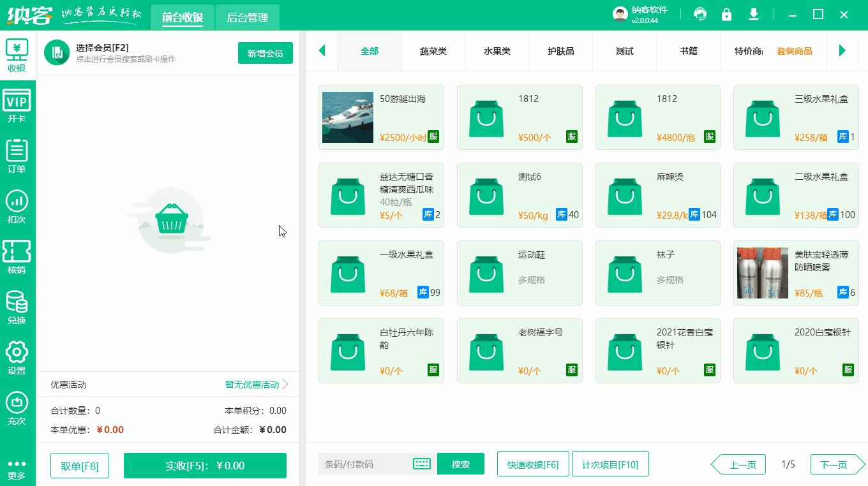
Task: Select the 水果类 category tab
Action: [x=497, y=50]
